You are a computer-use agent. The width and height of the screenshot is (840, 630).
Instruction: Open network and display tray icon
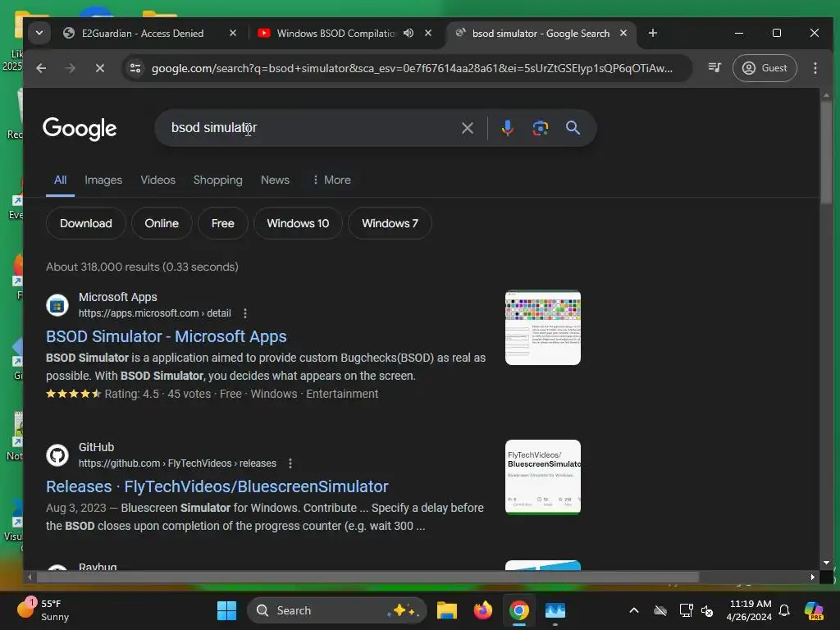686,610
